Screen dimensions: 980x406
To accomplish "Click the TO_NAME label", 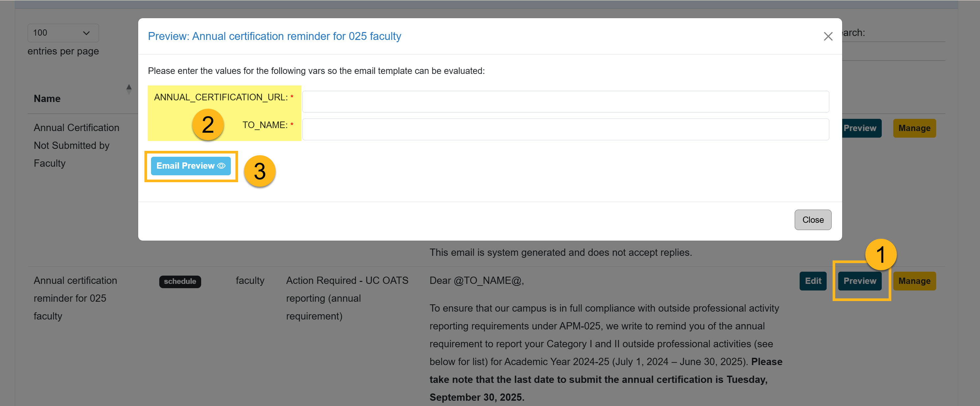I will (x=265, y=125).
